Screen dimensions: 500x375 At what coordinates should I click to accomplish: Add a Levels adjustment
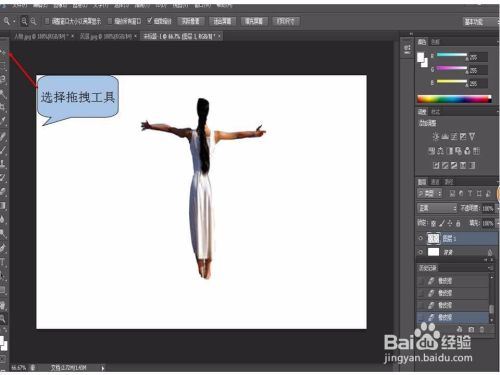[x=445, y=136]
